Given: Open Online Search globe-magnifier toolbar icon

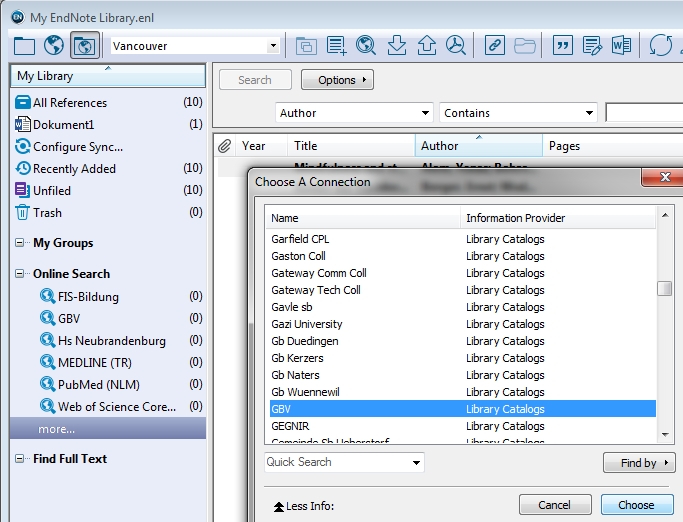Looking at the screenshot, I should click(366, 45).
